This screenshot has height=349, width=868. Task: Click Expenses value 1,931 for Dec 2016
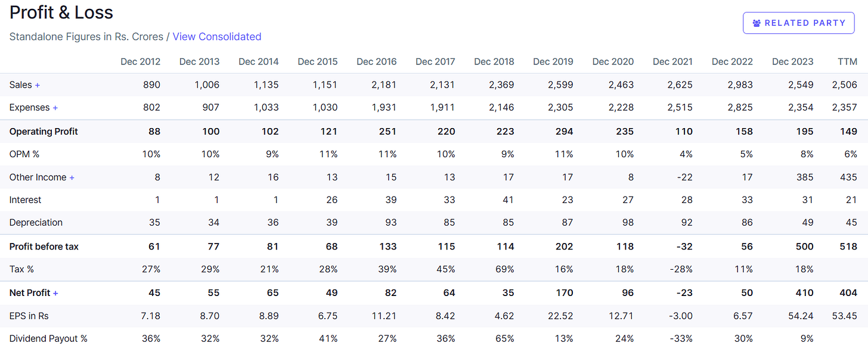point(384,108)
